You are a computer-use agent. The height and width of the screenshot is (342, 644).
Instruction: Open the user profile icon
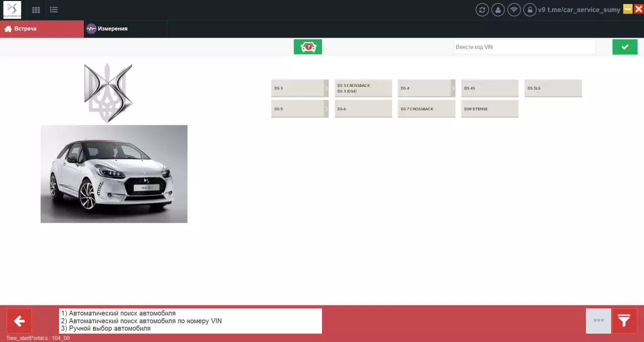498,10
